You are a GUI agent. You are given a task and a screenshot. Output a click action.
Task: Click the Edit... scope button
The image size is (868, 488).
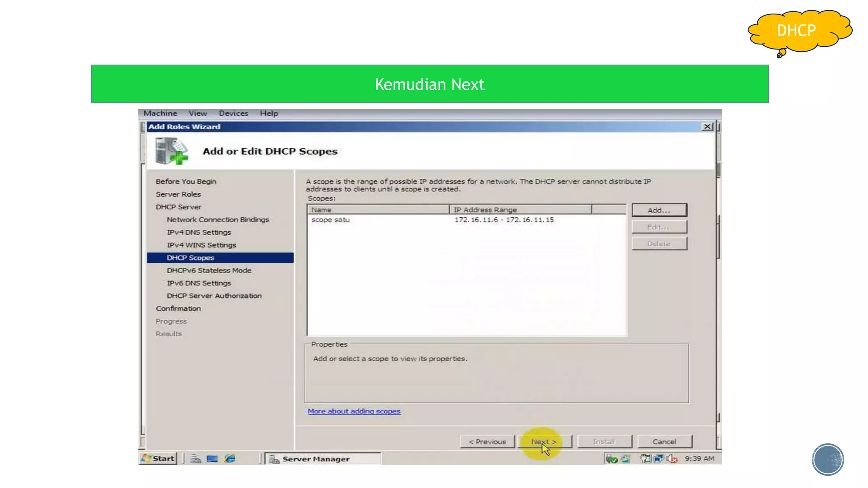(659, 227)
